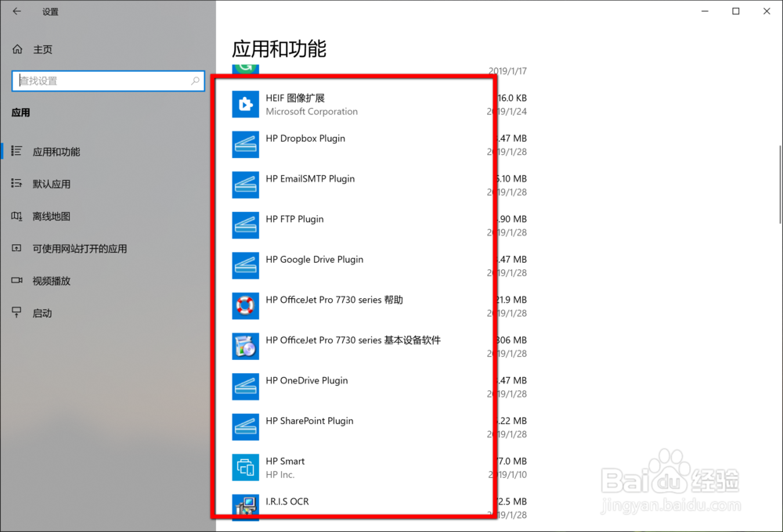Click the 默认应用 sidebar icon
The height and width of the screenshot is (532, 783).
16,183
